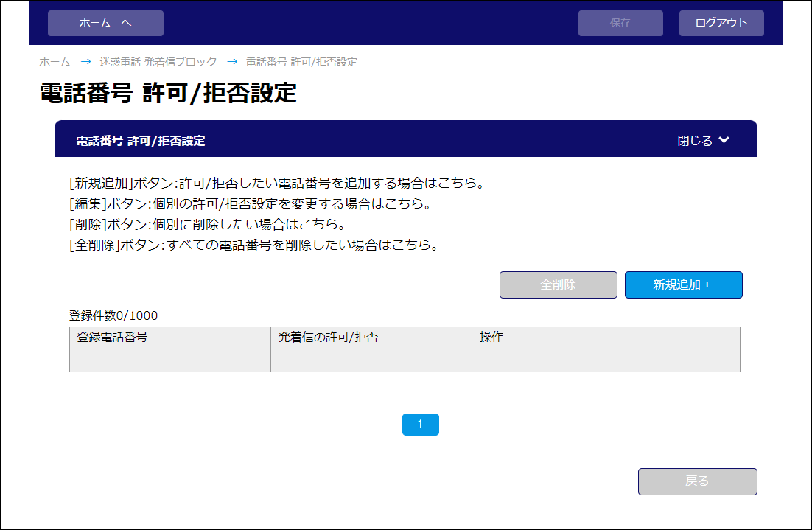Go back using the 戻る button

coord(697,481)
